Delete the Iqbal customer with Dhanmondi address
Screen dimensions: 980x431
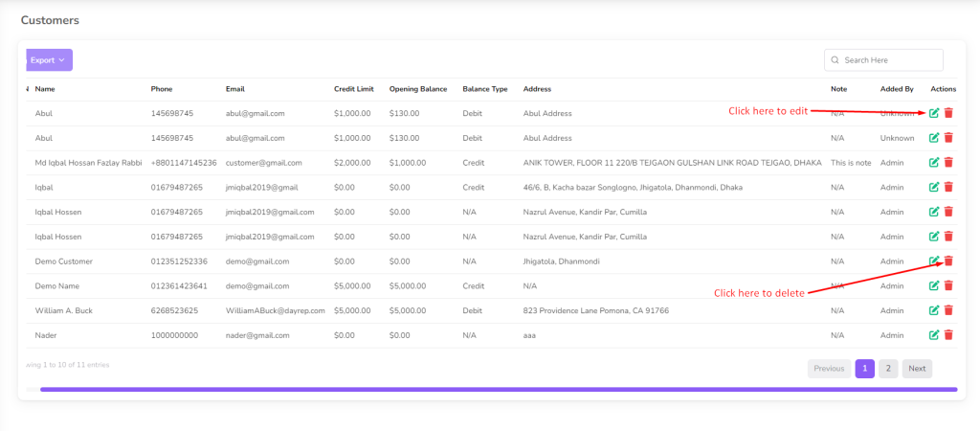click(x=948, y=187)
